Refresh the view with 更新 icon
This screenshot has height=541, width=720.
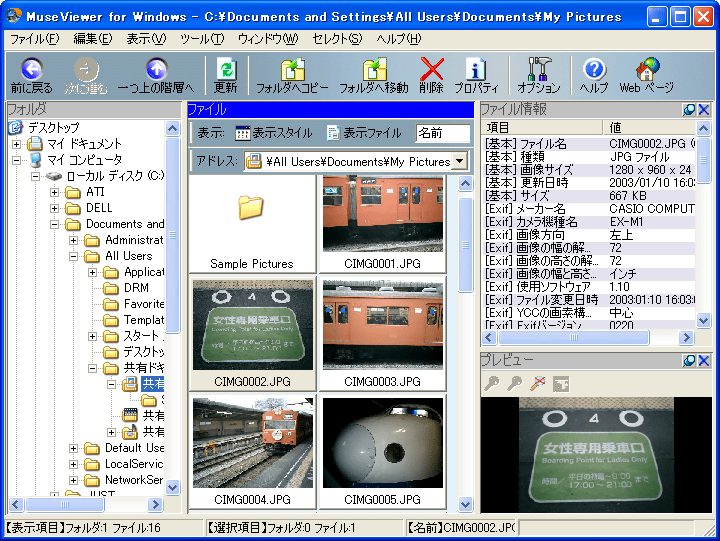click(226, 69)
